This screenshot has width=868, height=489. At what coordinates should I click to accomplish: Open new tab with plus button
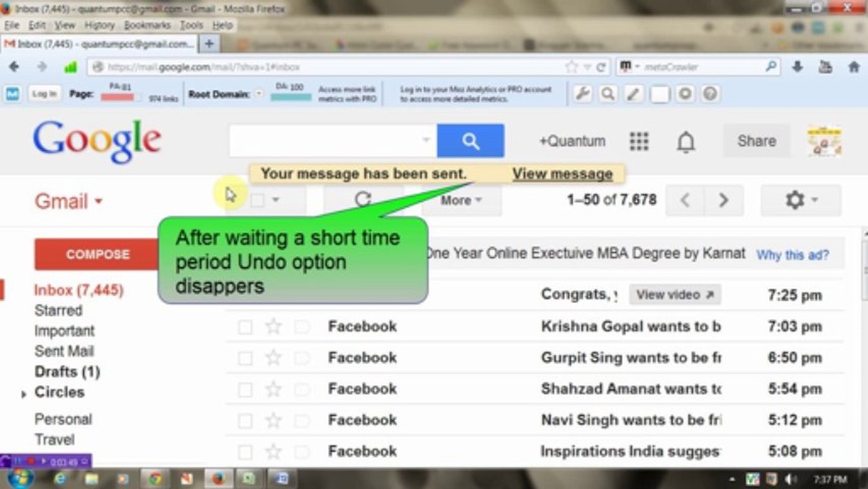coord(209,43)
